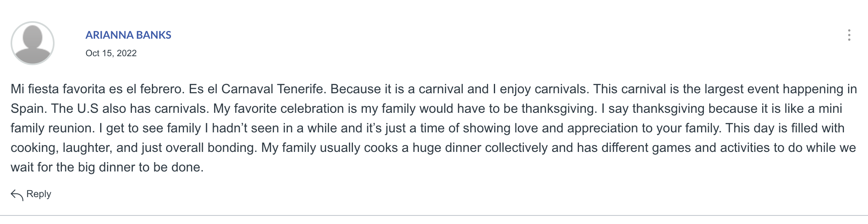Click the first "thanksgiving." in the post
Image resolution: width=868 pixels, height=224 pixels.
point(559,108)
